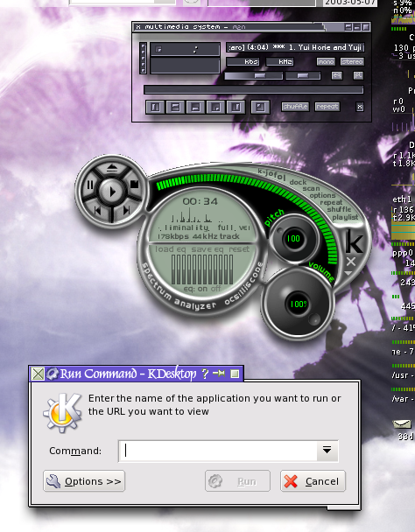The height and width of the screenshot is (532, 415).
Task: Click the 'k-jofol' label on the skin
Action: (271, 175)
